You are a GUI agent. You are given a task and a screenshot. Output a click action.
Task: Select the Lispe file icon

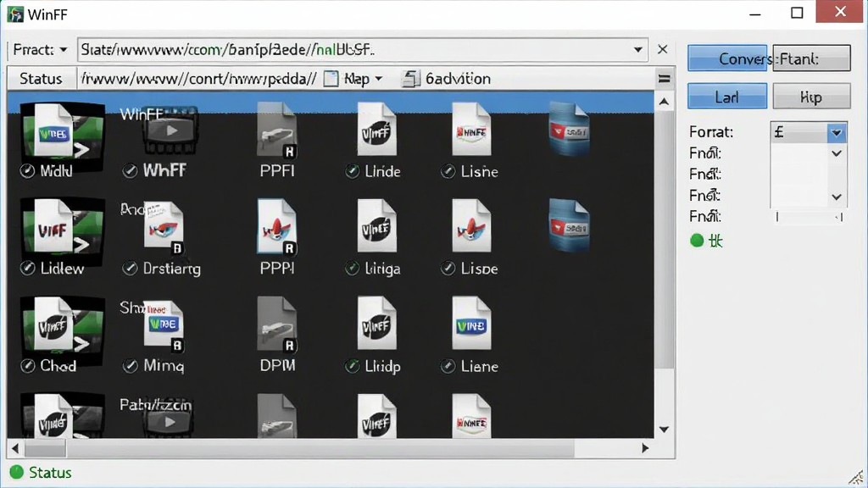point(471,225)
